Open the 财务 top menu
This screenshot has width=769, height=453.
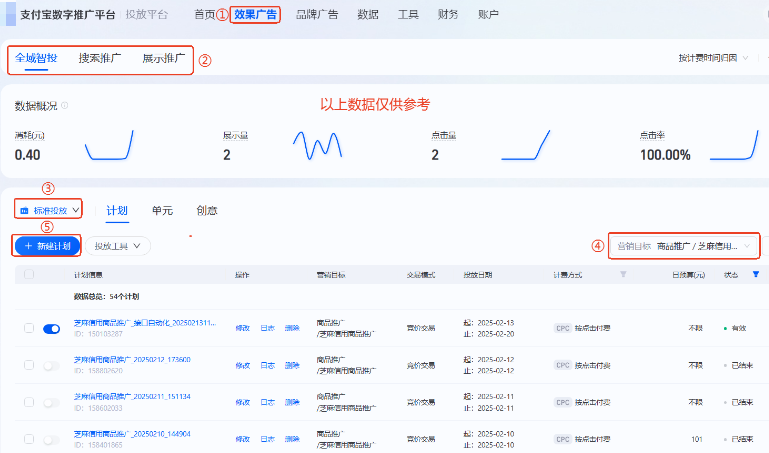click(448, 14)
